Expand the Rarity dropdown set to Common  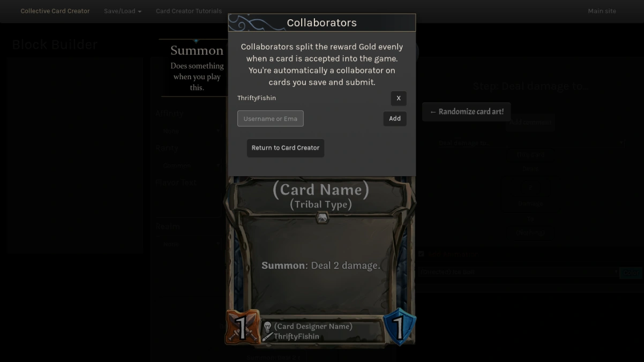189,165
